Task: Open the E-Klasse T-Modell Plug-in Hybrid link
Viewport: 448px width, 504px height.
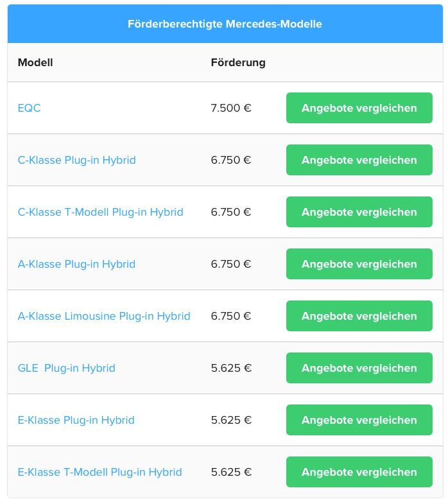Action: point(100,473)
